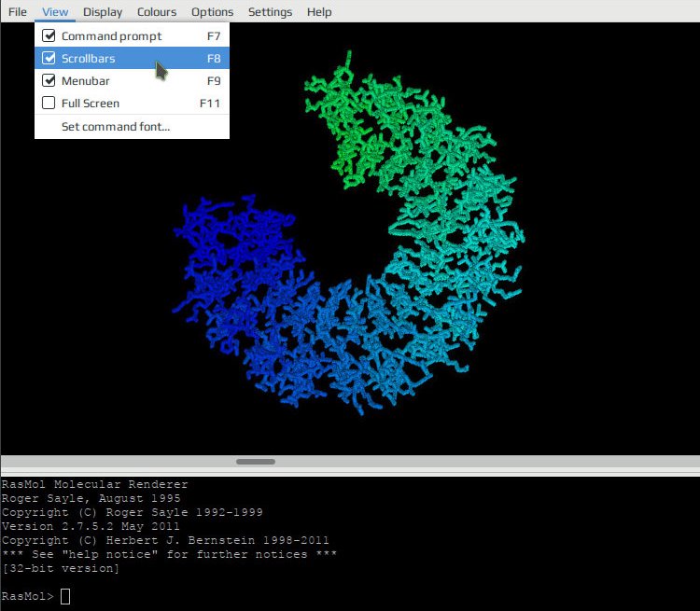Viewport: 700px width, 611px height.
Task: Expand the Display menu
Action: click(103, 11)
